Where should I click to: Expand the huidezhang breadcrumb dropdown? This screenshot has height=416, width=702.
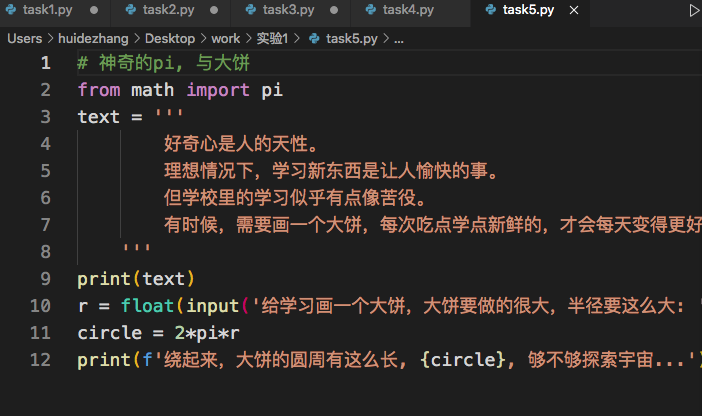click(93, 39)
